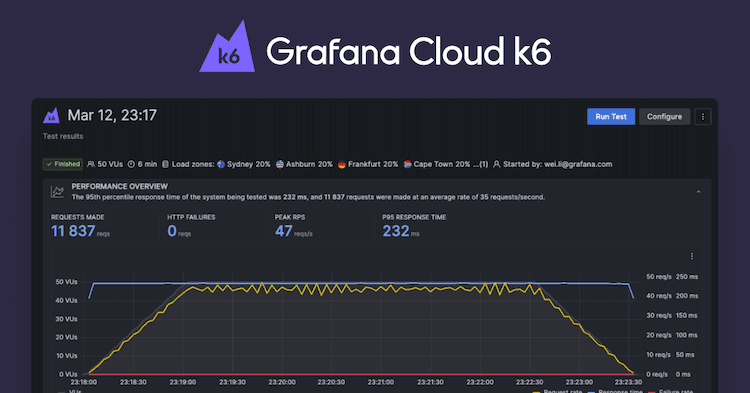Click the Ashburn US flag icon
Image resolution: width=750 pixels, height=393 pixels.
click(x=280, y=164)
